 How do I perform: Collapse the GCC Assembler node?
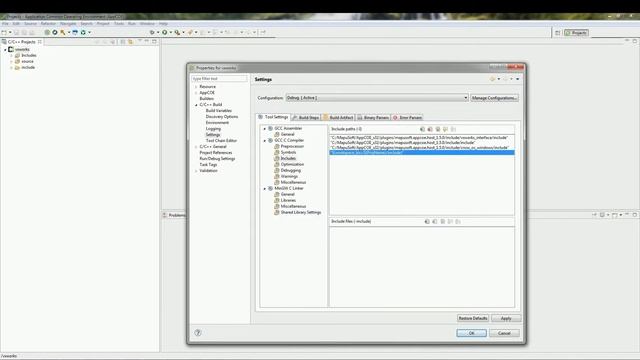click(264, 129)
